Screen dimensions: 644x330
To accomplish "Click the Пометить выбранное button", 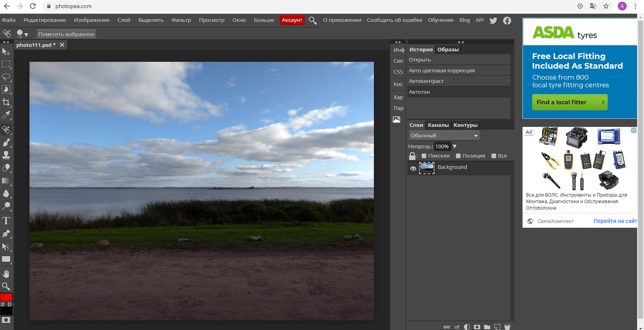I will pos(66,34).
